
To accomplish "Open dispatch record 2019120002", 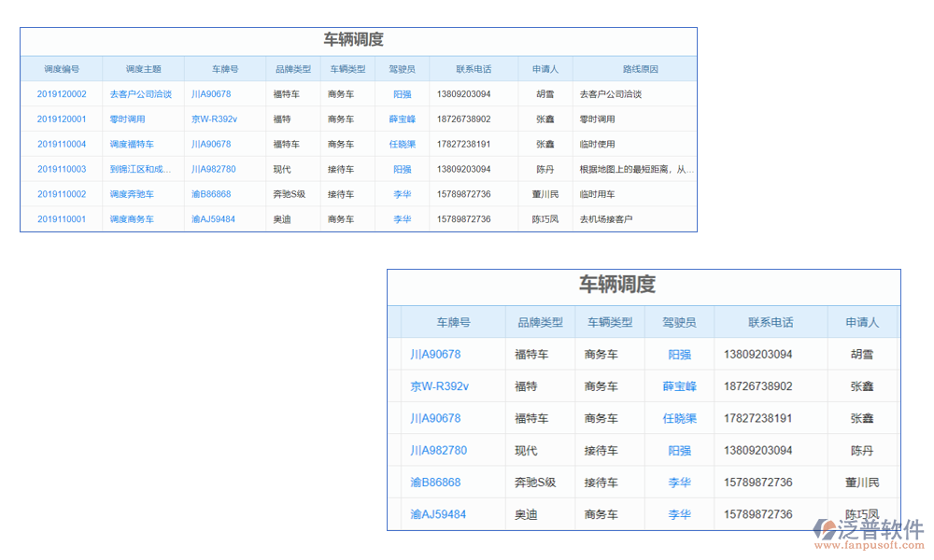I will [61, 93].
